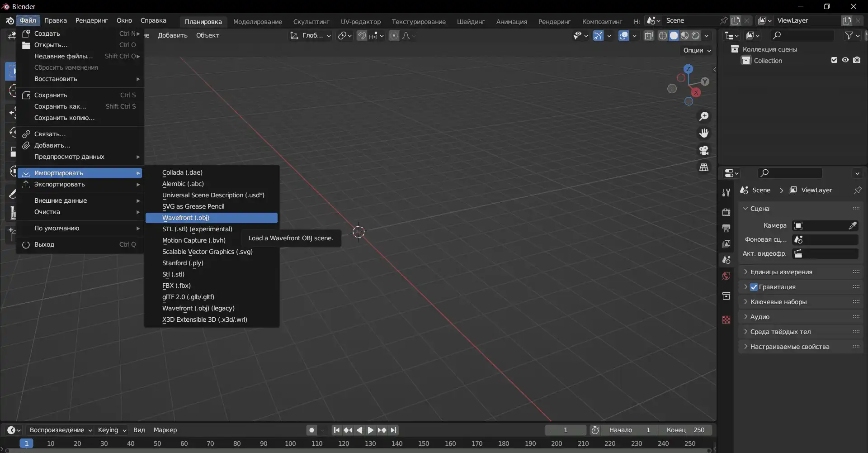Switch to the Моделирование workspace tab
The height and width of the screenshot is (453, 868).
pyautogui.click(x=257, y=21)
